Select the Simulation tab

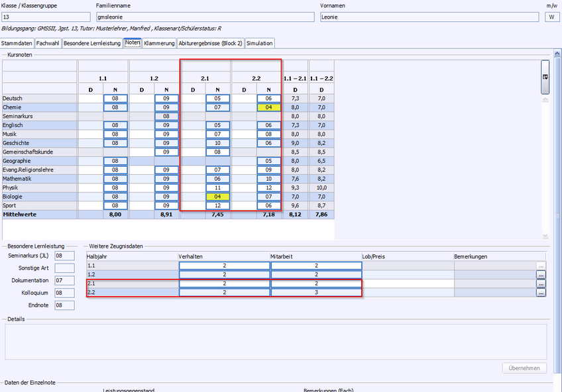[x=259, y=43]
